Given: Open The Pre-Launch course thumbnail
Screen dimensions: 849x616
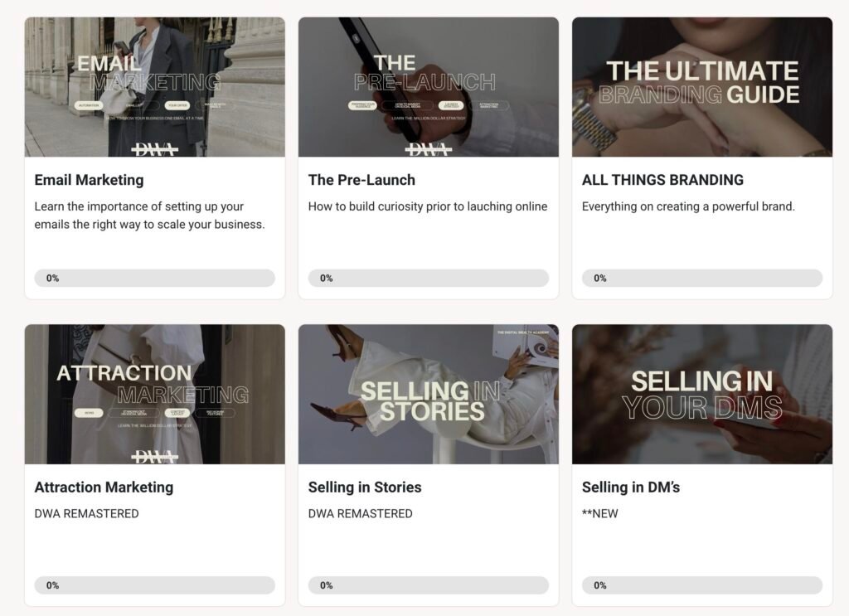Looking at the screenshot, I should [x=428, y=87].
